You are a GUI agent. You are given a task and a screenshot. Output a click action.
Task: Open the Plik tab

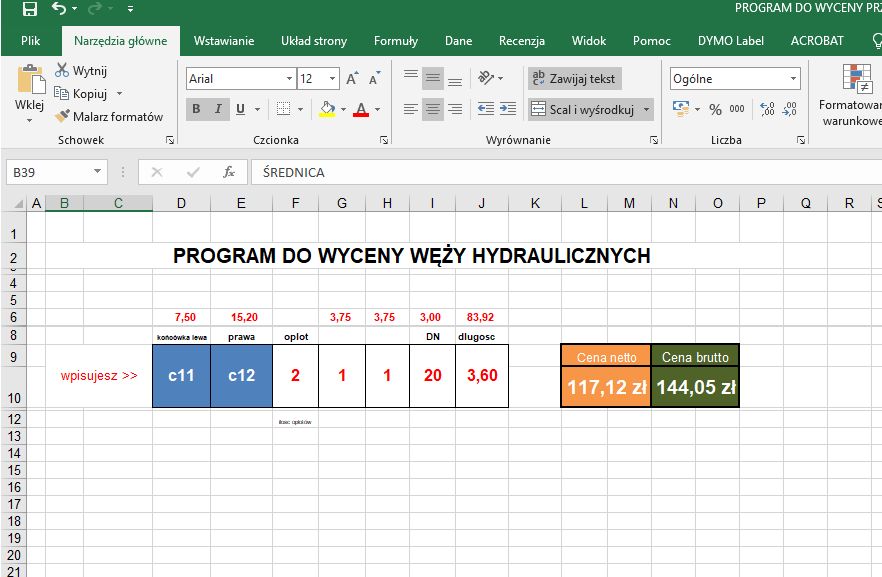[x=30, y=40]
